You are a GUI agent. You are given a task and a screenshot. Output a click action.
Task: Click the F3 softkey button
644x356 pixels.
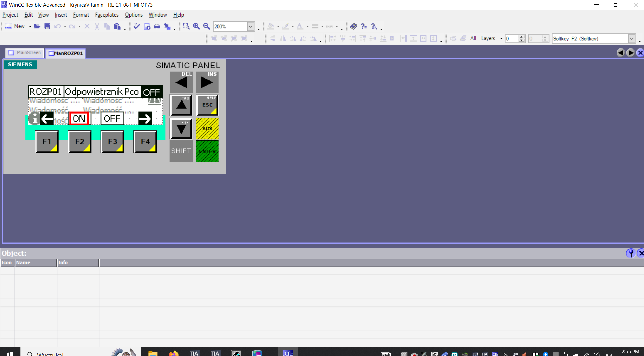(x=112, y=142)
